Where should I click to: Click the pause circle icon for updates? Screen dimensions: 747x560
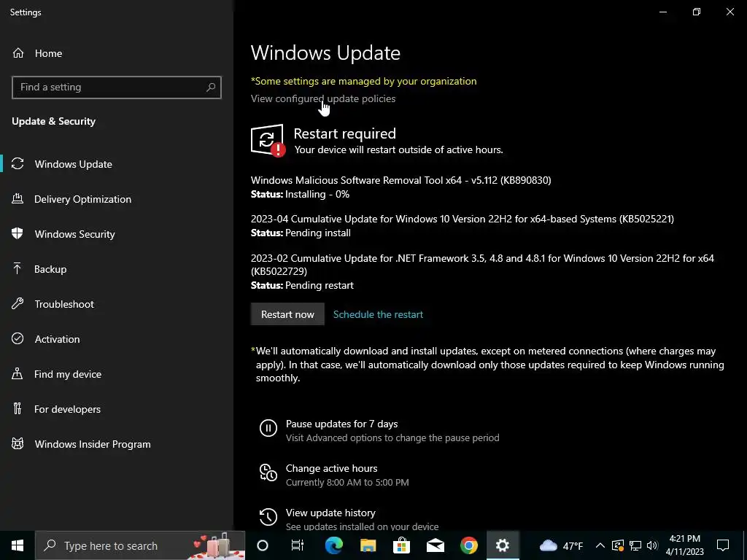(x=268, y=427)
